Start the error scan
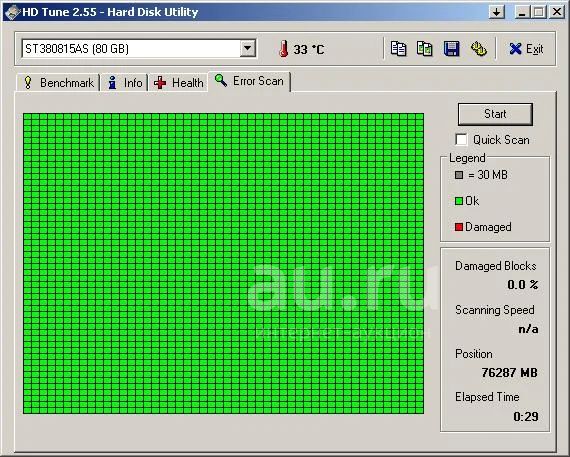 point(495,114)
